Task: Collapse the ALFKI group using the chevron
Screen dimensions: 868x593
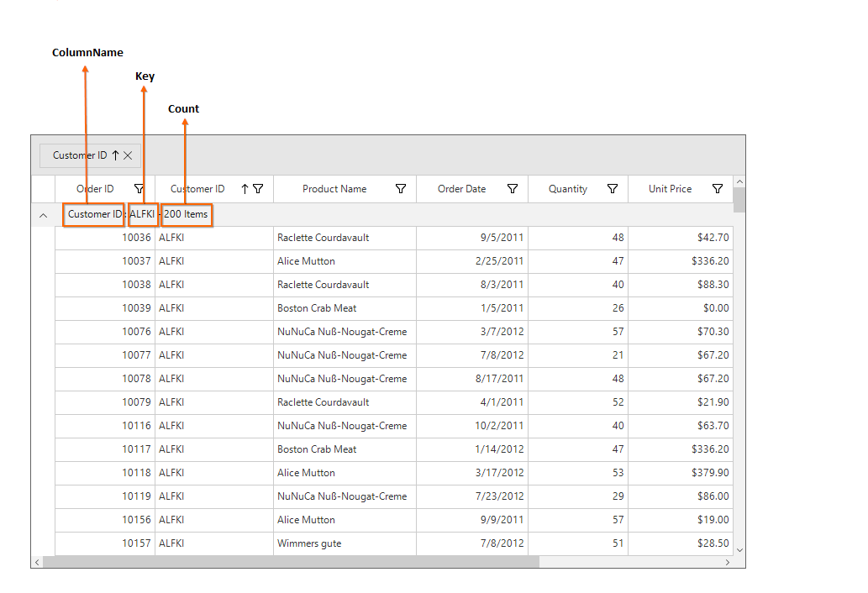Action: (43, 215)
